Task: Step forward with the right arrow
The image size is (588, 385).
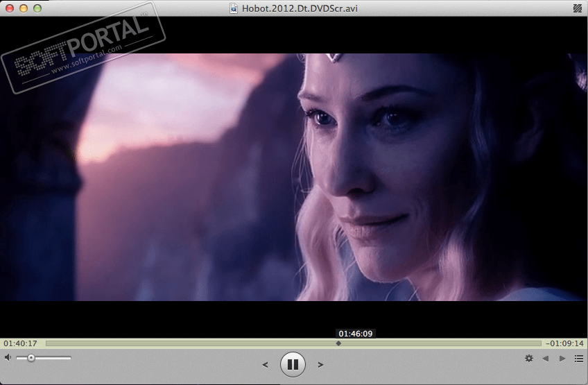Action: point(320,365)
